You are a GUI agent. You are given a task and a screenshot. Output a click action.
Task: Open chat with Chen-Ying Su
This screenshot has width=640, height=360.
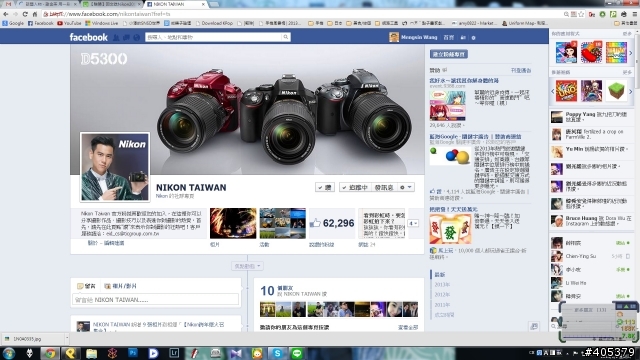point(590,256)
